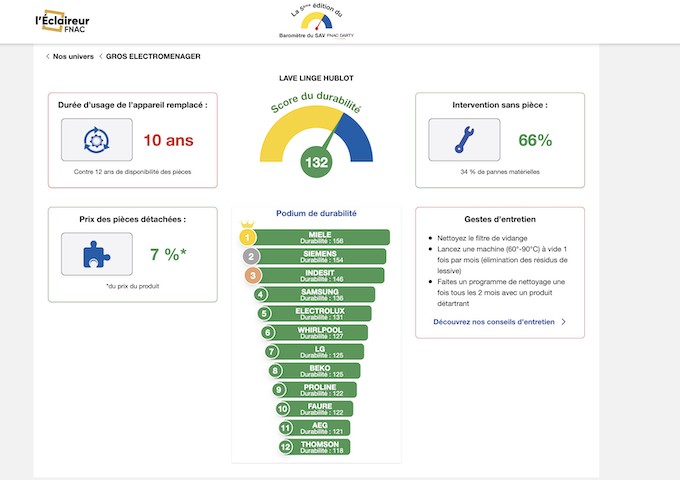This screenshot has height=480, width=680.
Task: Select the ELECTROLUX podium bar
Action: (x=320, y=314)
